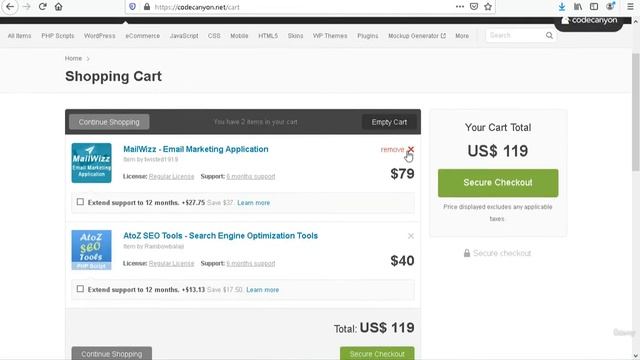Screen dimensions: 640x360
Task: Open eCommerce category
Action: 142,36
